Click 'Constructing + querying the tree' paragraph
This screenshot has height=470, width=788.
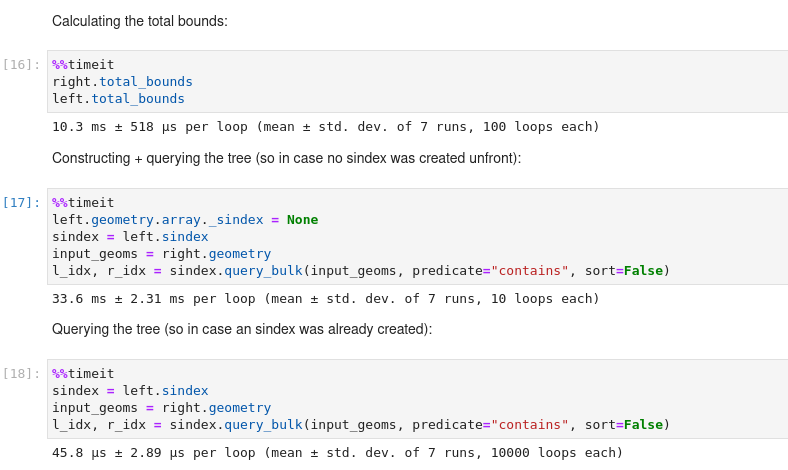[x=286, y=158]
